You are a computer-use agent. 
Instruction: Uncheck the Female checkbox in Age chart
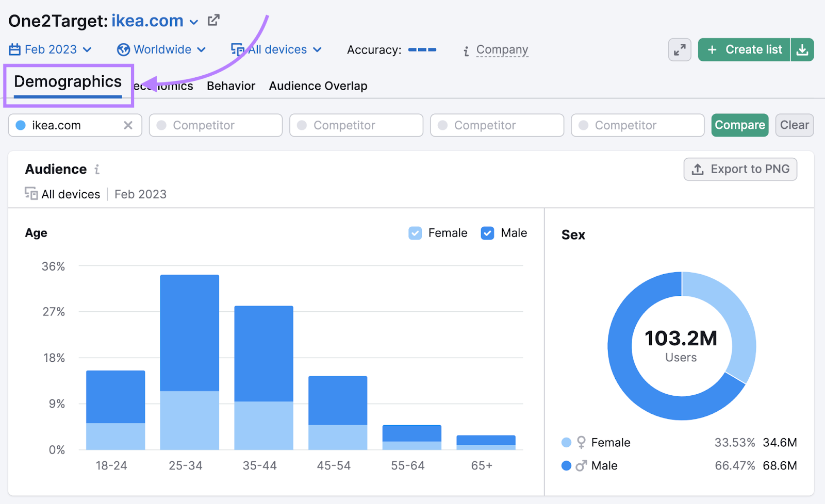tap(415, 233)
